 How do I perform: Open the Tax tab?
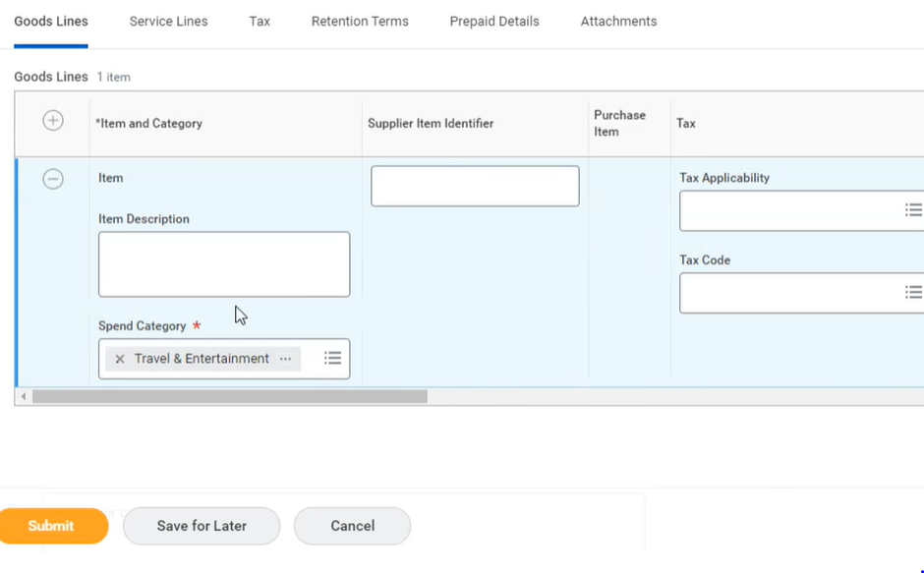(260, 22)
